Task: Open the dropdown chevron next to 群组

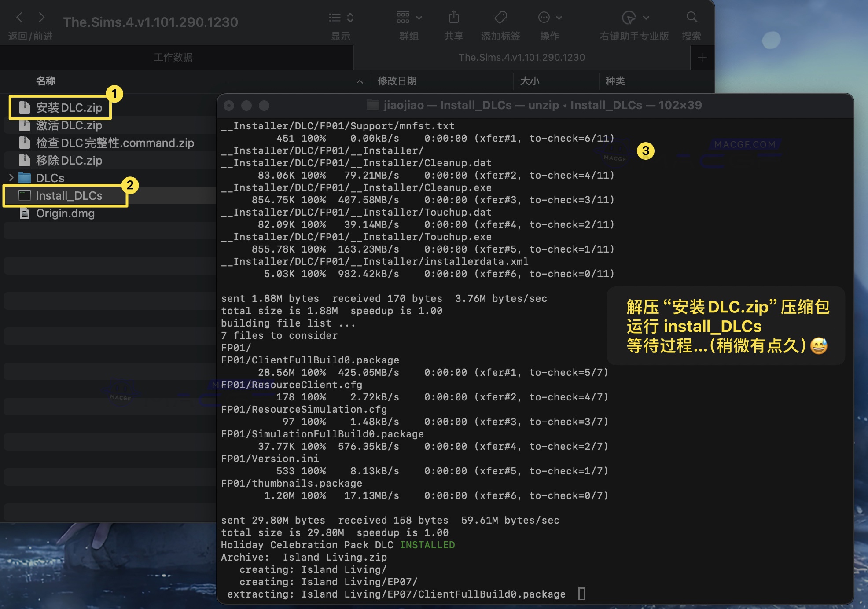Action: tap(418, 18)
